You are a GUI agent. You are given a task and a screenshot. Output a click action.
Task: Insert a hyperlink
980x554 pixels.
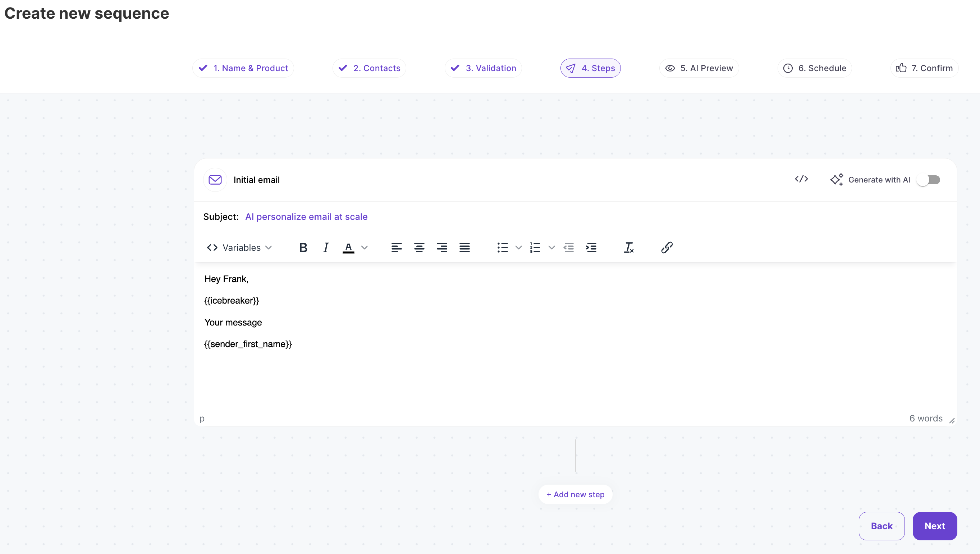tap(667, 248)
